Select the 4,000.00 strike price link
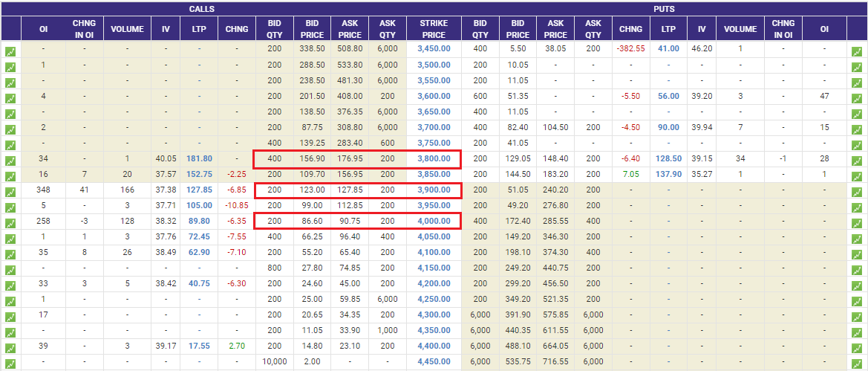 coord(434,221)
